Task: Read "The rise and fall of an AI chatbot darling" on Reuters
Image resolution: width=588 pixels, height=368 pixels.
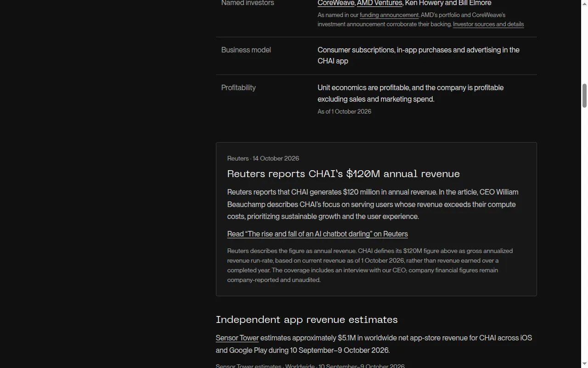Action: coord(317,234)
